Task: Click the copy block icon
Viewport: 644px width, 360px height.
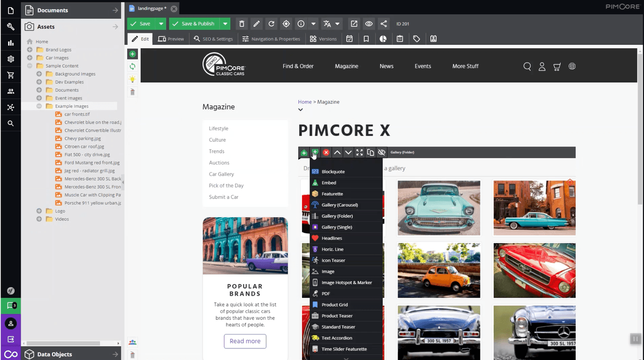Action: [370, 152]
